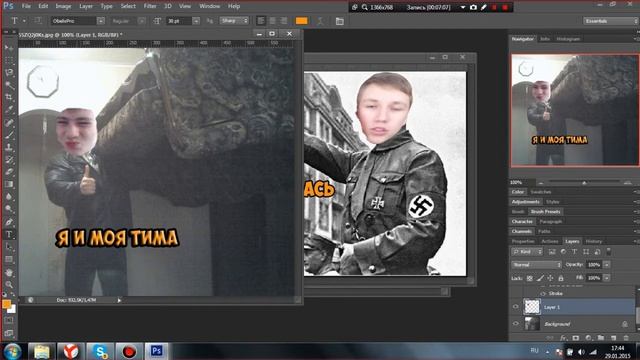Image resolution: width=640 pixels, height=360 pixels.
Task: Select the Move tool
Action: point(9,48)
